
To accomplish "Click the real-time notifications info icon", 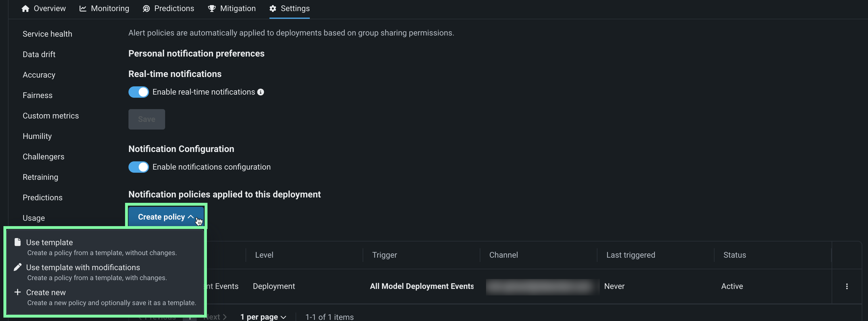I will point(260,92).
